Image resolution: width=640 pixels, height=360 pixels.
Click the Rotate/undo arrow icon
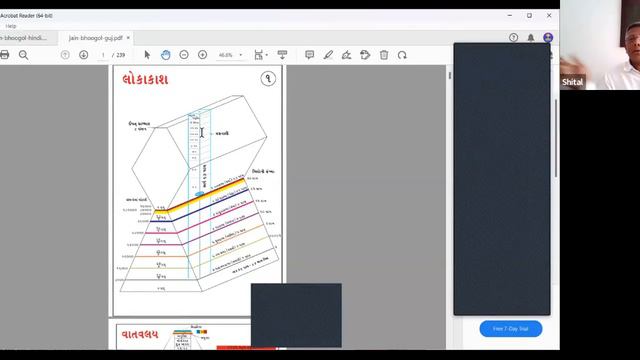(x=402, y=55)
